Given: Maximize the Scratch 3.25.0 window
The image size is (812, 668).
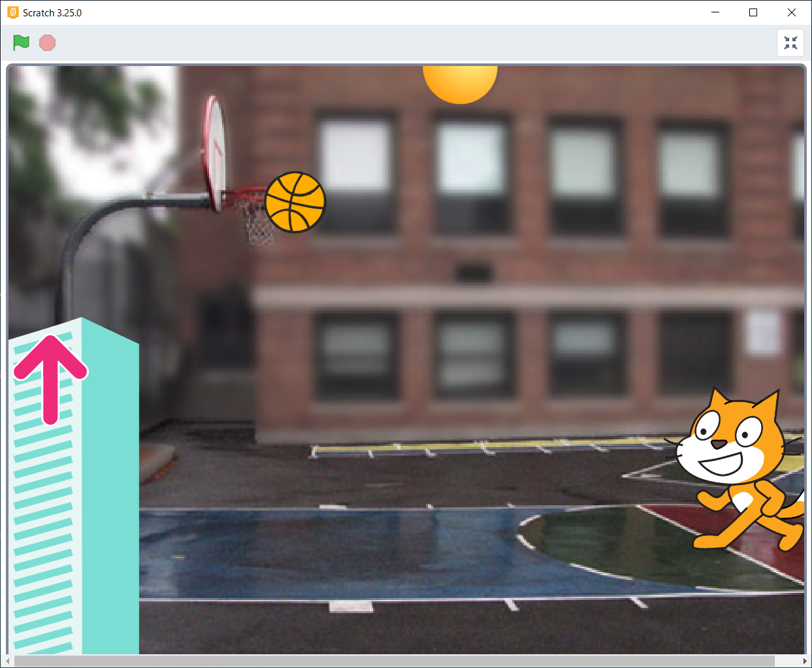Looking at the screenshot, I should coord(753,12).
